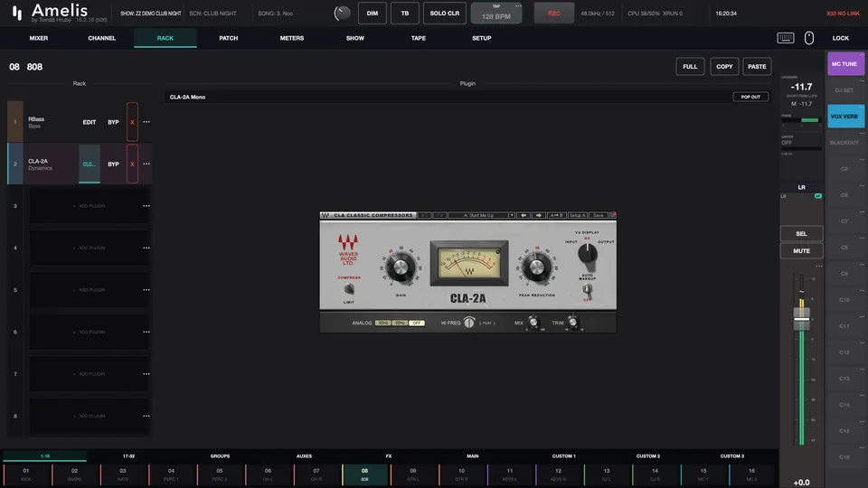Bypass the RBass plugin
The image size is (868, 488).
(x=113, y=122)
